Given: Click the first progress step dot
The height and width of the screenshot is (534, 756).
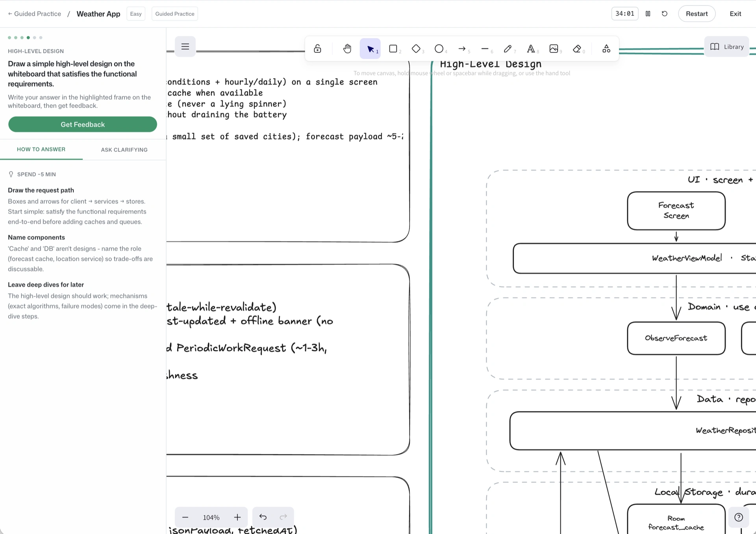Looking at the screenshot, I should click(x=9, y=38).
